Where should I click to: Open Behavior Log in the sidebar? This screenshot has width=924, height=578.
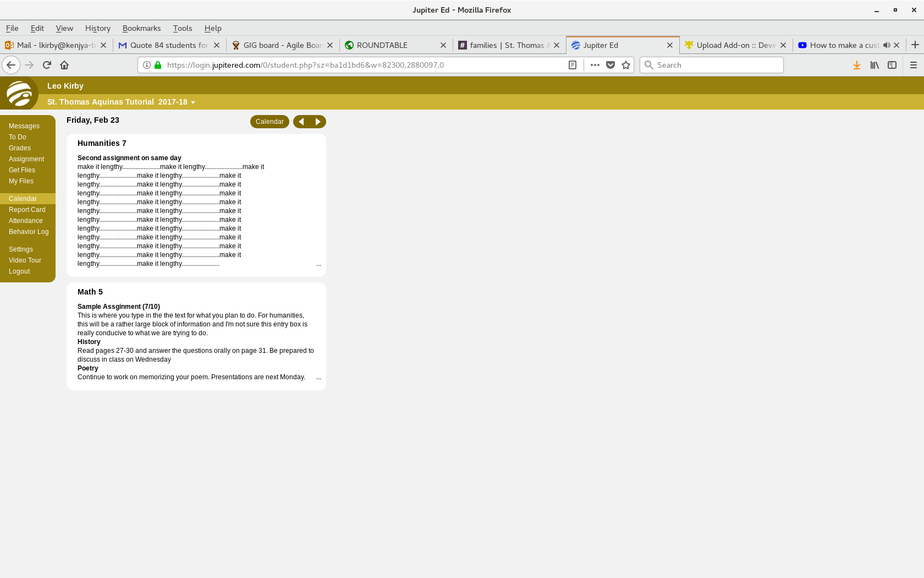[29, 232]
